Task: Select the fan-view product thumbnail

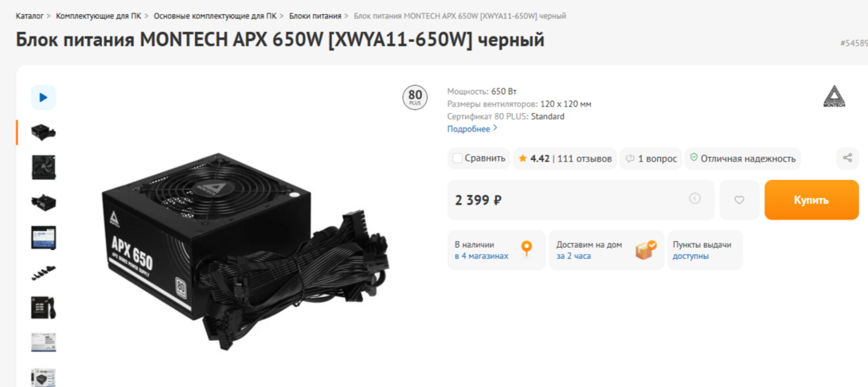Action: (x=43, y=167)
